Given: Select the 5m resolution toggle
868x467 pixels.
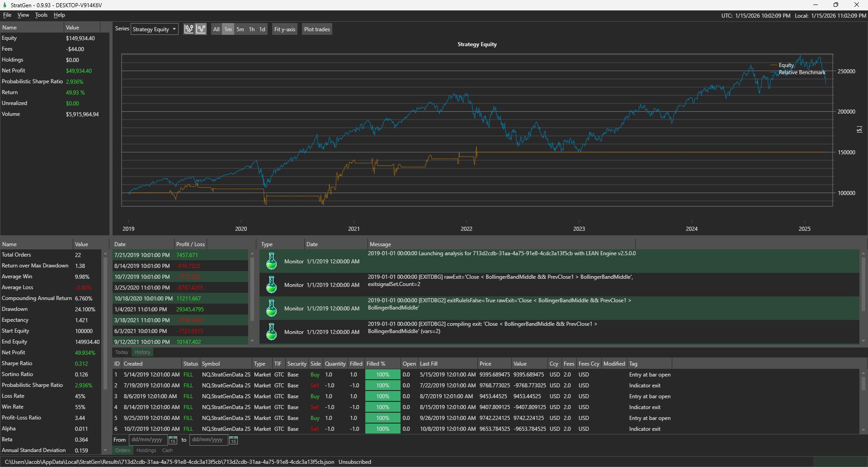Looking at the screenshot, I should coord(240,29).
